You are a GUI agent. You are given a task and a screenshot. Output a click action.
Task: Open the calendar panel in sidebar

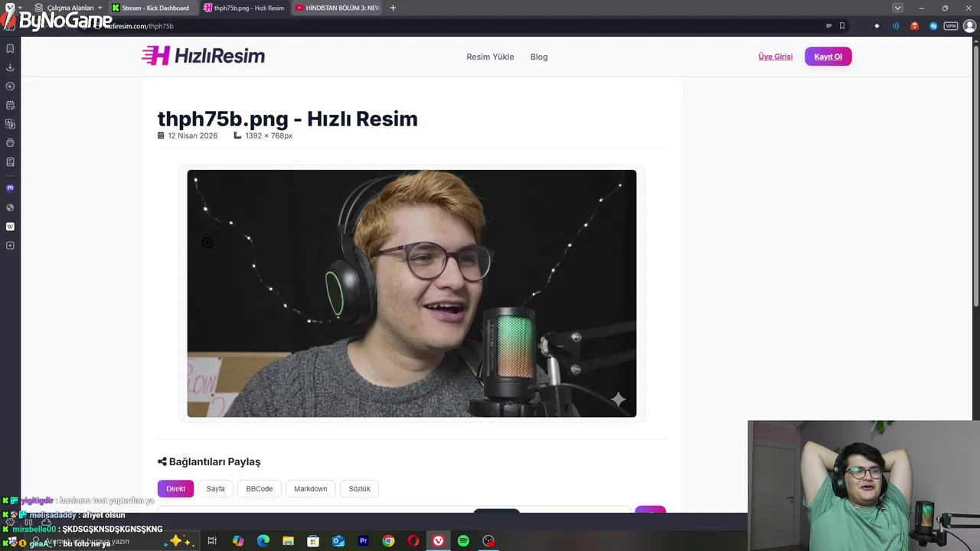(x=10, y=105)
